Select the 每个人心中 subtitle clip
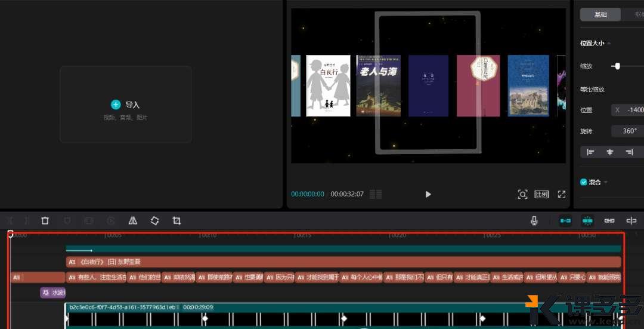Image resolution: width=644 pixels, height=329 pixels. (x=361, y=277)
